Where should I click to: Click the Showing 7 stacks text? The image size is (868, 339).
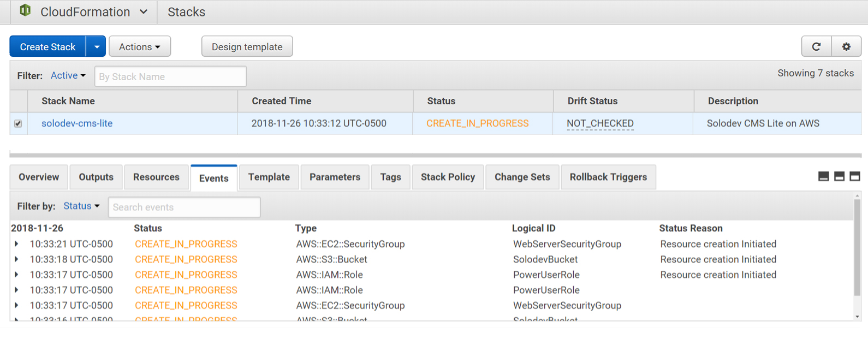[816, 73]
